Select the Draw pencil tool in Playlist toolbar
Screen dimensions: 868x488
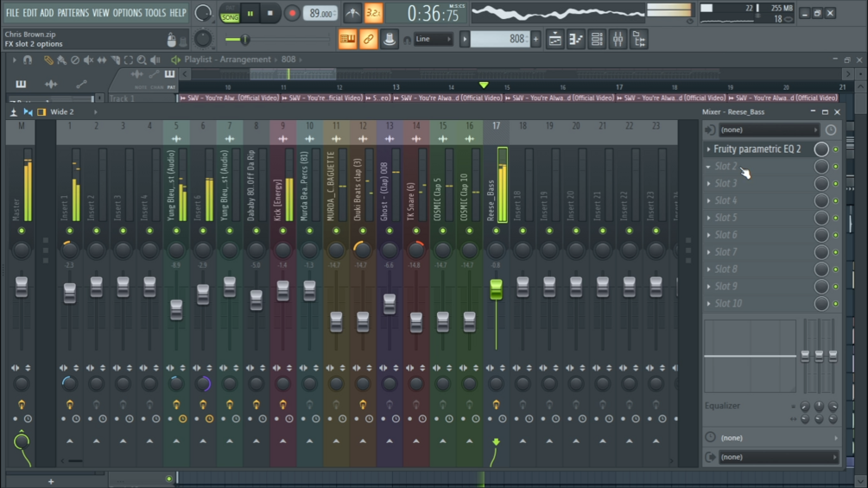48,60
